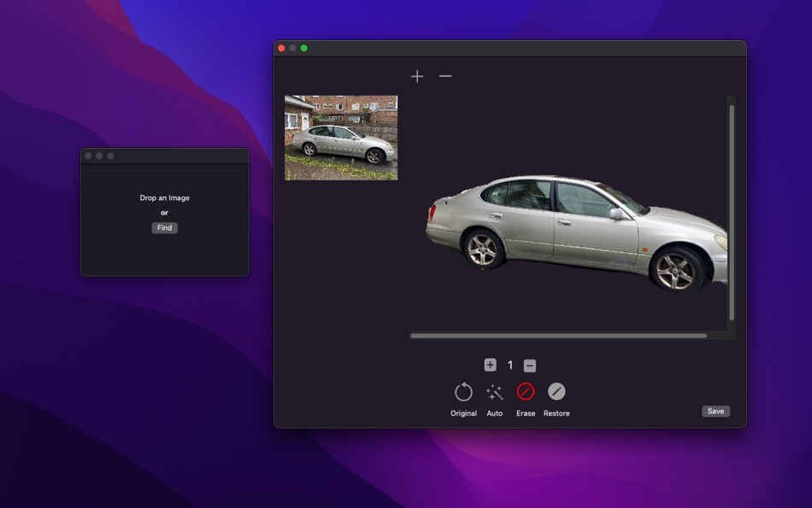This screenshot has height=508, width=812.
Task: Open the original car photo thumbnail
Action: [x=341, y=138]
